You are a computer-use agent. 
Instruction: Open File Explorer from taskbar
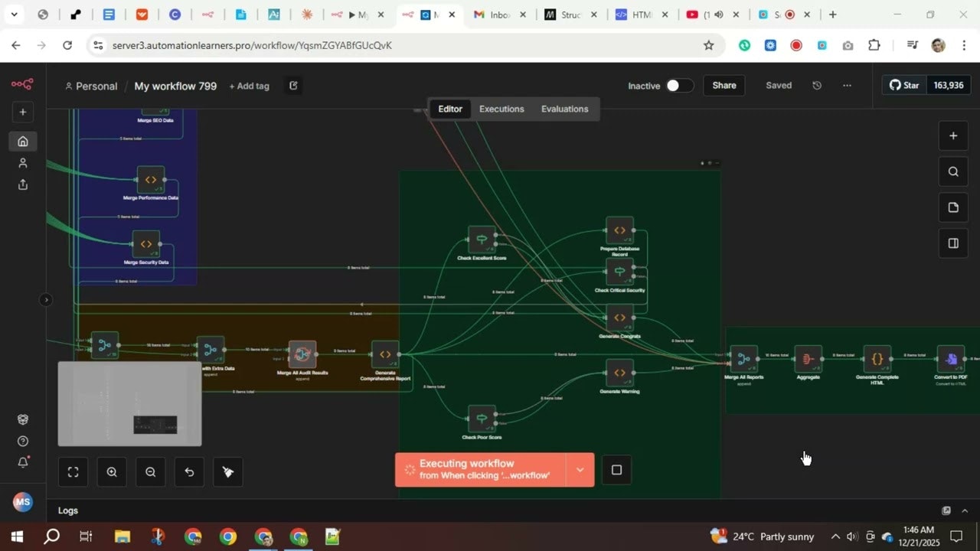(122, 536)
